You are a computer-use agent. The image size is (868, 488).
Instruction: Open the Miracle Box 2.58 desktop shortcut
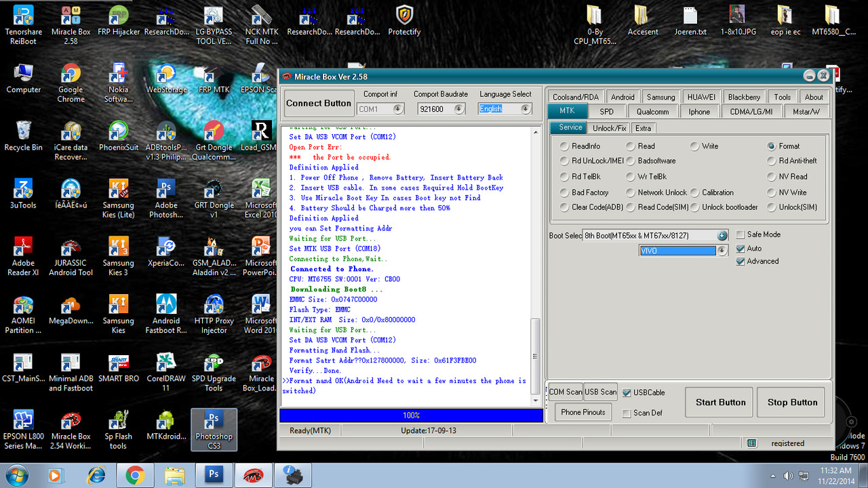click(71, 24)
